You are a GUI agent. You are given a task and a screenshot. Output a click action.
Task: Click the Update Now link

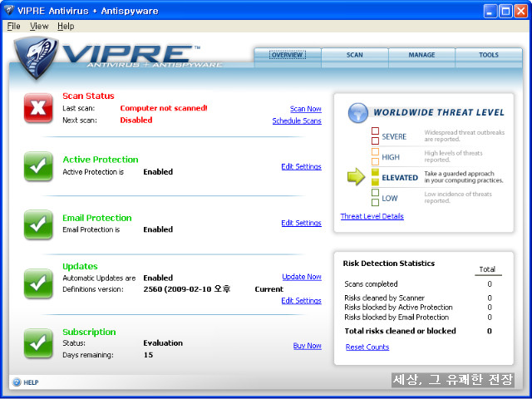302,277
